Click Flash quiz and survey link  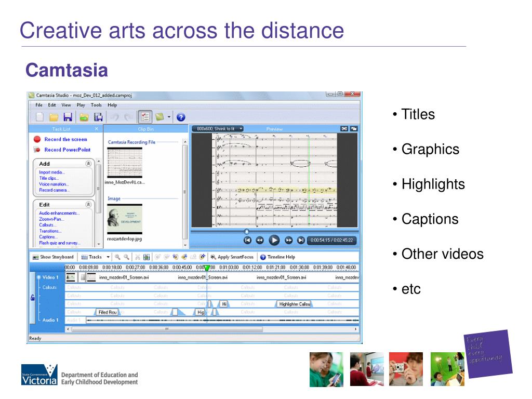coord(60,243)
